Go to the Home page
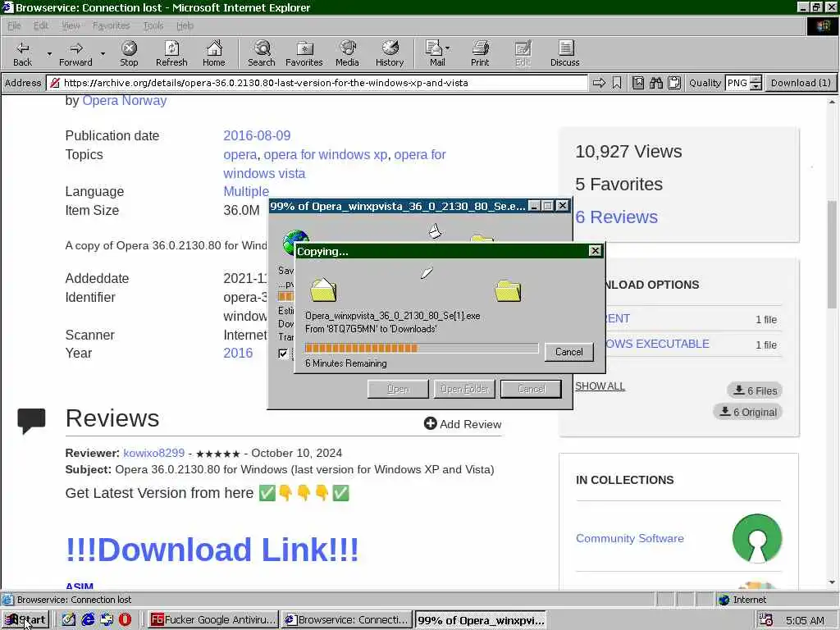The image size is (840, 630). click(x=214, y=53)
